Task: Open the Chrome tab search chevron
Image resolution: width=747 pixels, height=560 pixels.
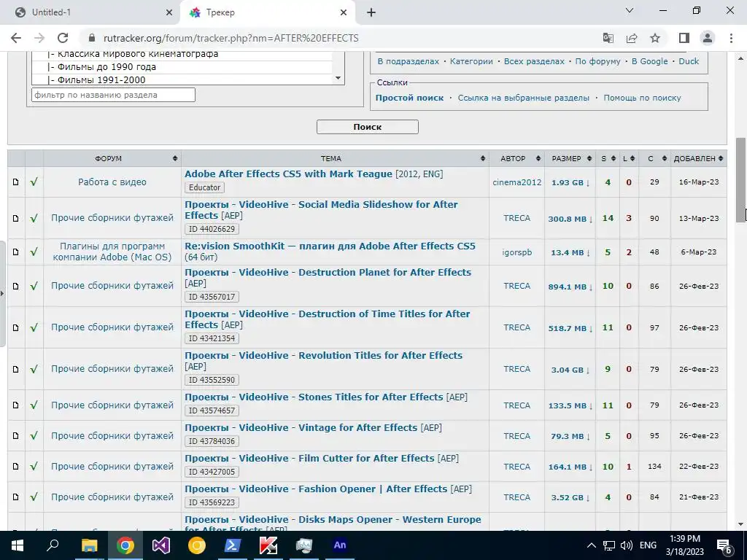Action: click(x=630, y=10)
